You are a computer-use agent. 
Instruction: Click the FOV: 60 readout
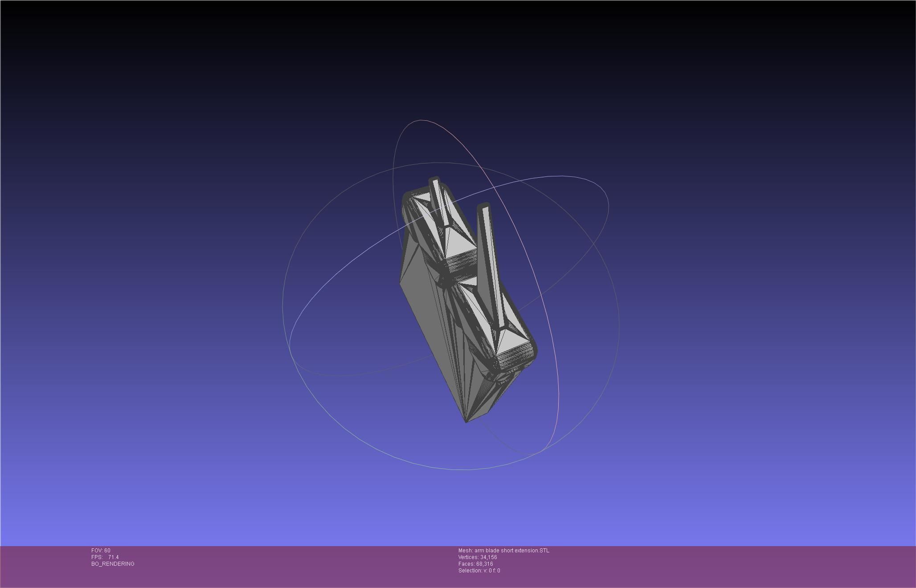point(101,551)
